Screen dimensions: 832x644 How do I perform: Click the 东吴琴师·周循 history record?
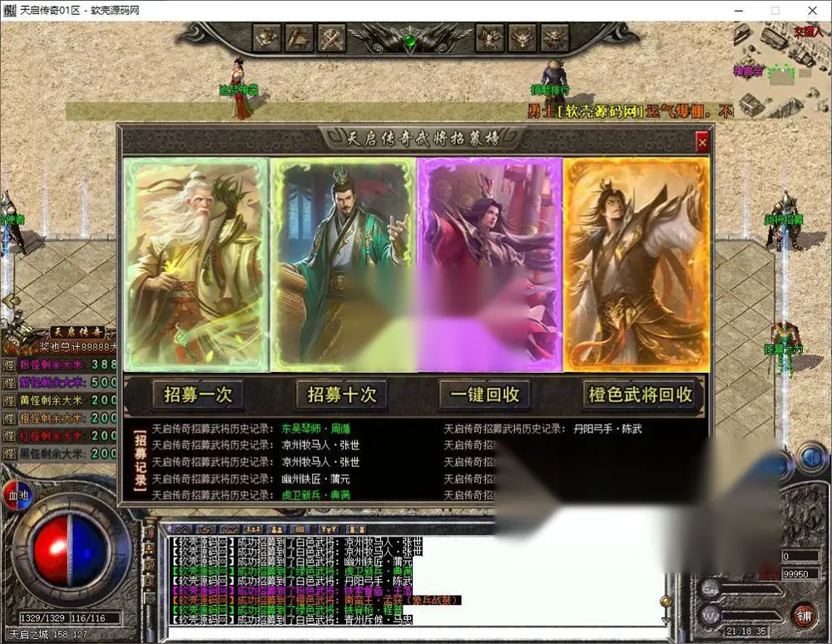315,429
